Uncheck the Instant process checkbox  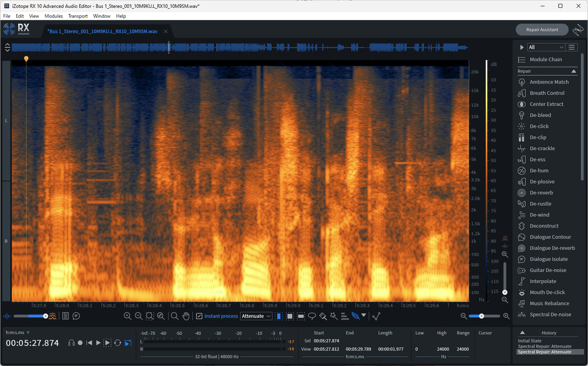[199, 316]
